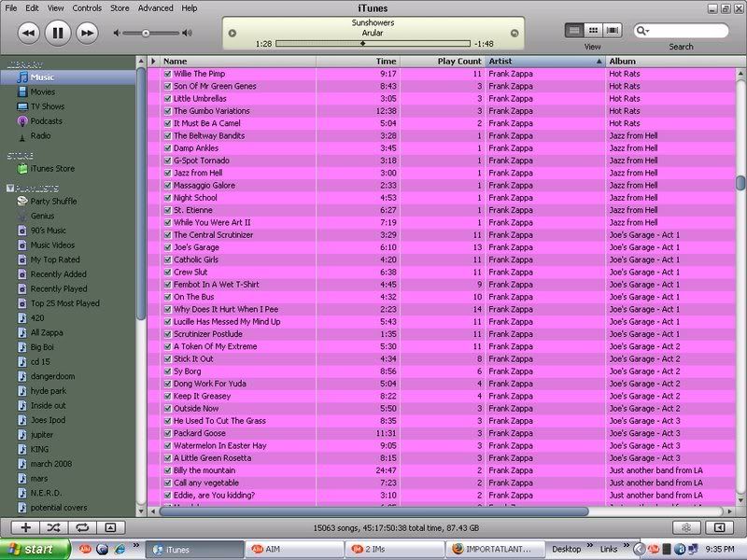Uncheck the Joe's Garage song checkbox
747x560 pixels.
pyautogui.click(x=168, y=247)
